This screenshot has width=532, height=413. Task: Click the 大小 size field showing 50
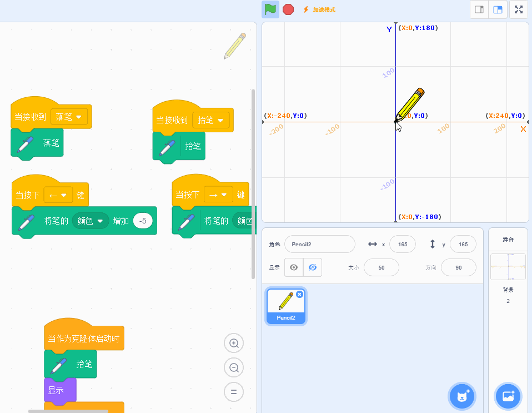381,267
